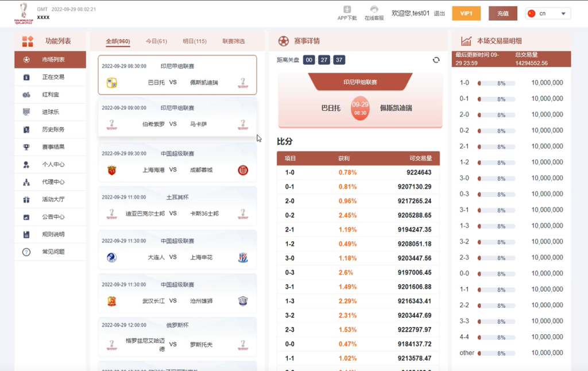
Task: Open the cn language dropdown
Action: click(548, 13)
